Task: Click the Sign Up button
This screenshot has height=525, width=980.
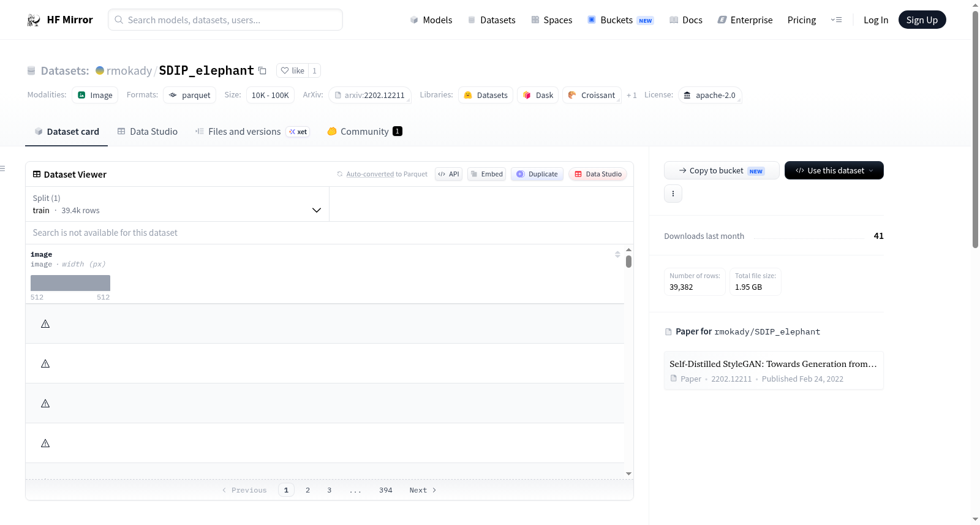Action: [922, 20]
